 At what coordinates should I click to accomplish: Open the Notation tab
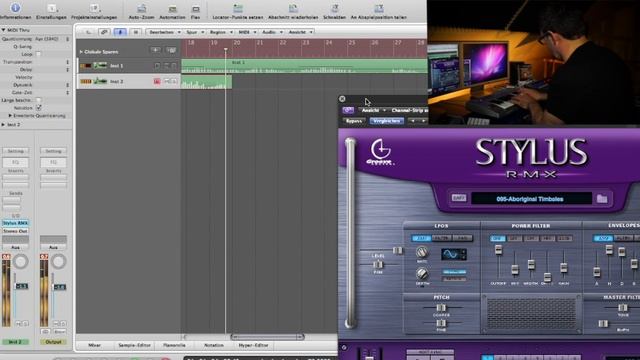pos(213,345)
